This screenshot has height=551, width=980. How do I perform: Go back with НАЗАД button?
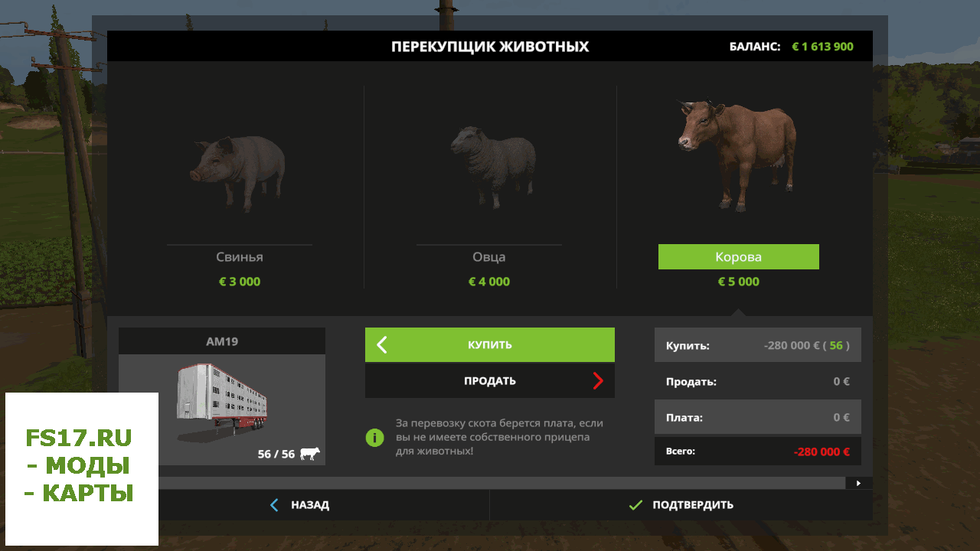pos(299,505)
